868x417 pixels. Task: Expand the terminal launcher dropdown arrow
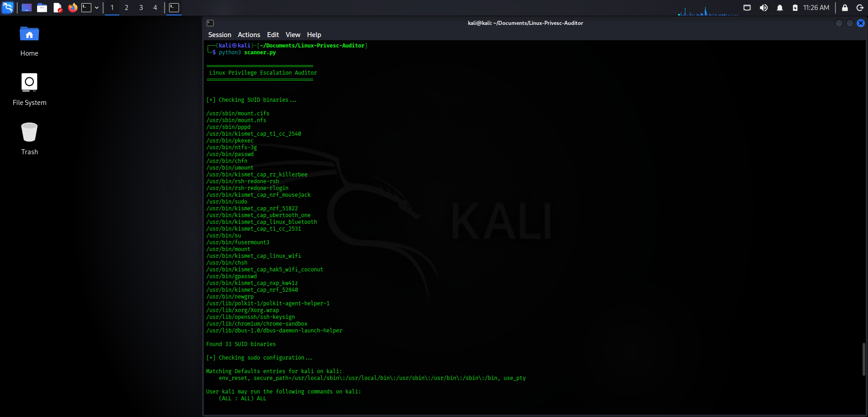97,8
